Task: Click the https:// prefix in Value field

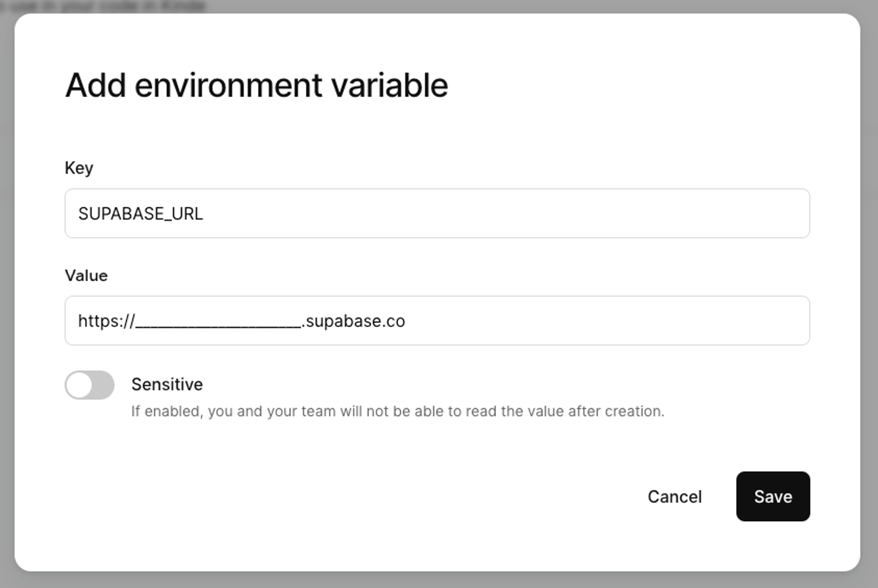Action: 106,321
